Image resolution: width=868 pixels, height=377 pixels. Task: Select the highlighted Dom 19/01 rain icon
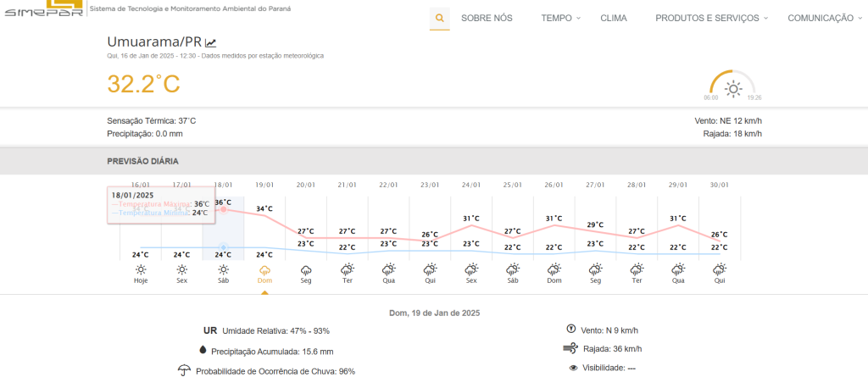[x=264, y=269]
